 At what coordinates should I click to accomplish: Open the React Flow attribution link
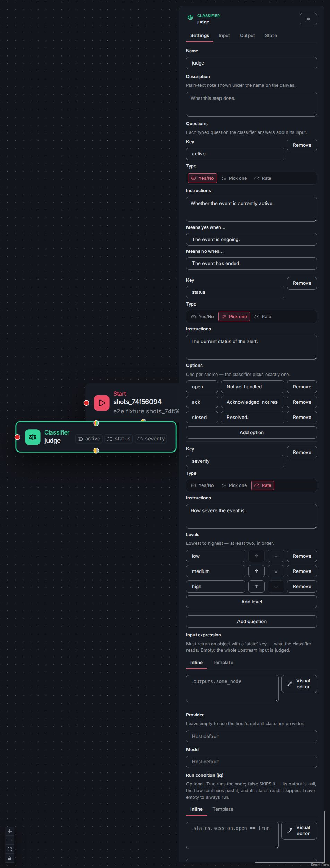pyautogui.click(x=320, y=865)
